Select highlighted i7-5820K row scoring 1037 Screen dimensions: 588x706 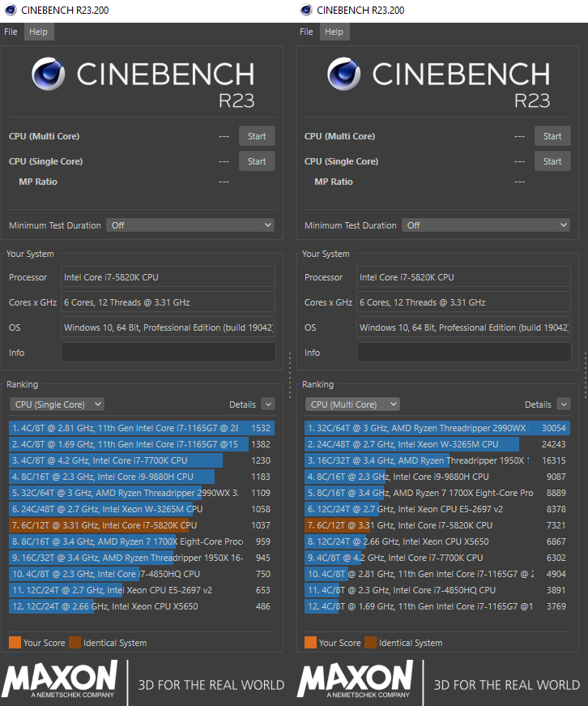click(142, 525)
